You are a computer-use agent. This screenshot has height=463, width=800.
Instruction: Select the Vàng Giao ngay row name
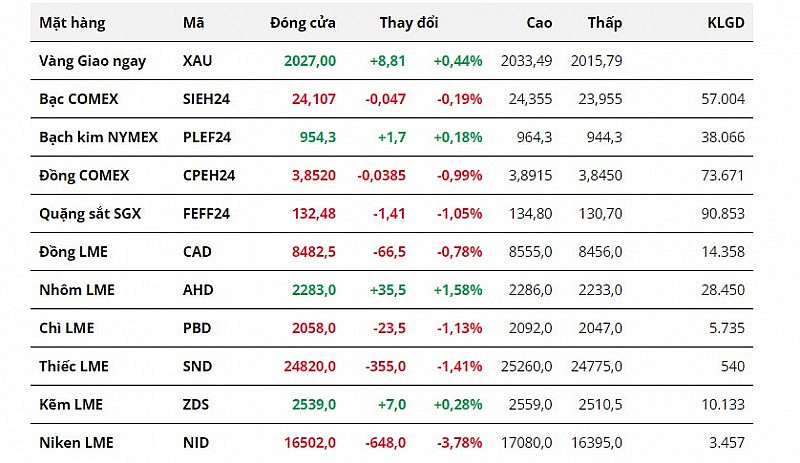92,60
